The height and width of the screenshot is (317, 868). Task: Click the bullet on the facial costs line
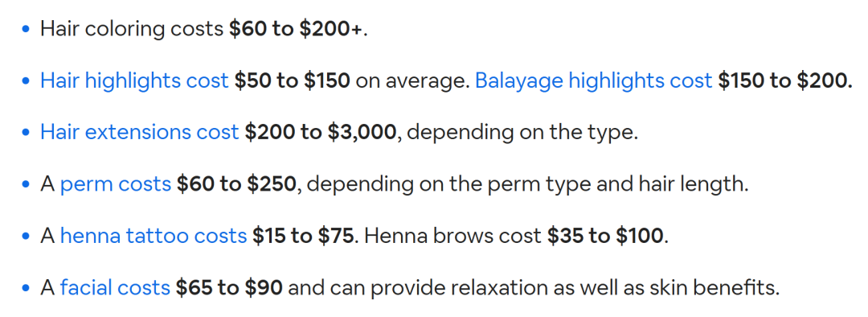tap(26, 288)
